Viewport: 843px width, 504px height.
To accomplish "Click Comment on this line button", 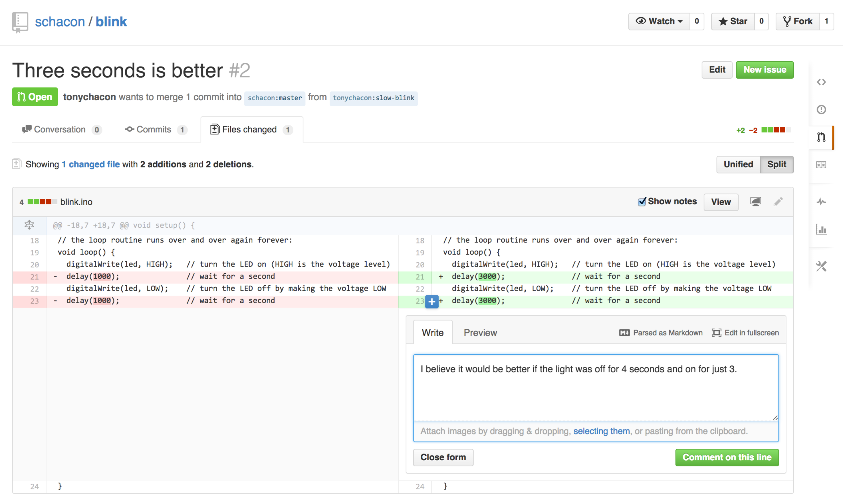I will pyautogui.click(x=727, y=458).
